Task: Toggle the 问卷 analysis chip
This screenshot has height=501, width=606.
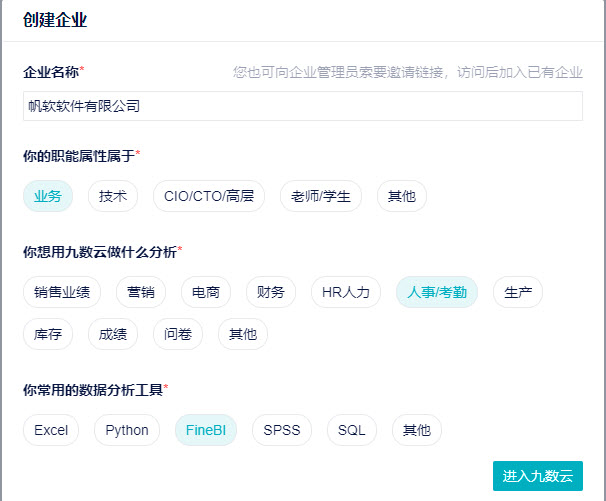Action: pyautogui.click(x=178, y=334)
